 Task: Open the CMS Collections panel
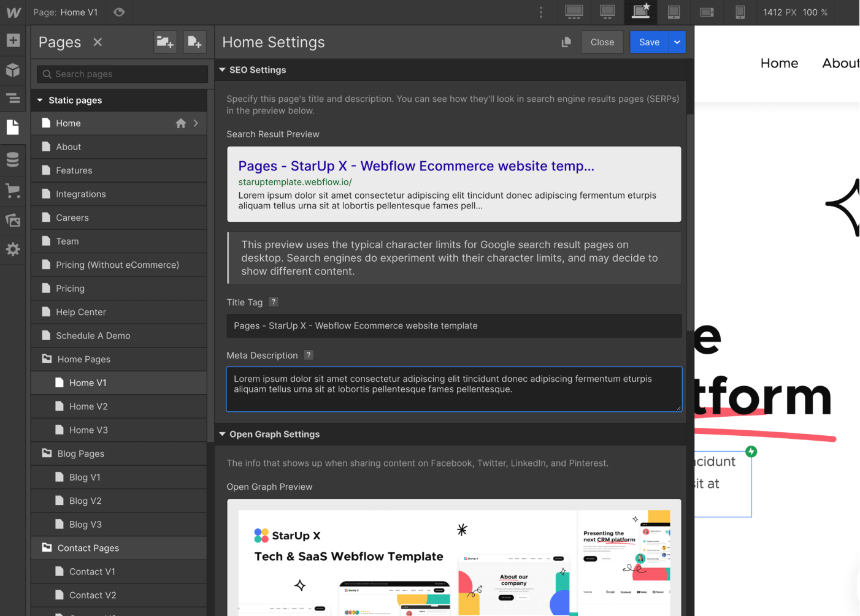click(x=13, y=160)
